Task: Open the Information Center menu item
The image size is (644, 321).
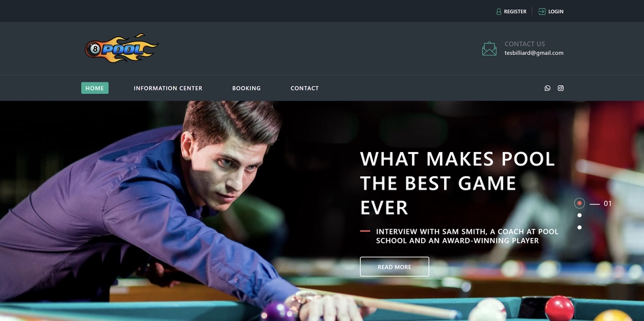Action: (168, 88)
